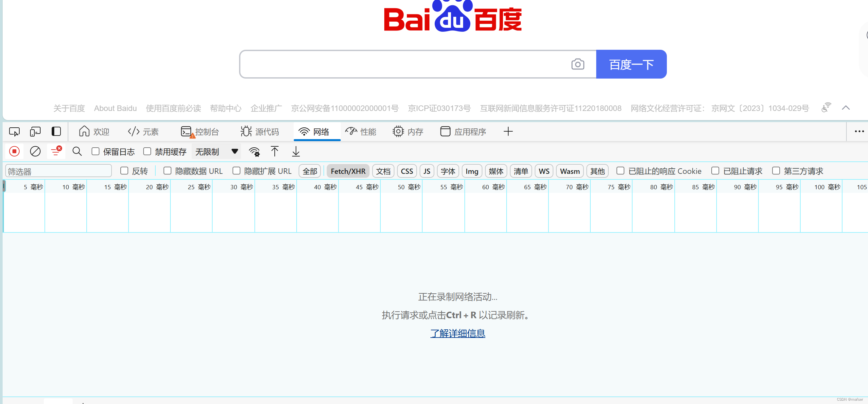The width and height of the screenshot is (868, 404).
Task: Open About Baidu footer link
Action: tap(115, 108)
